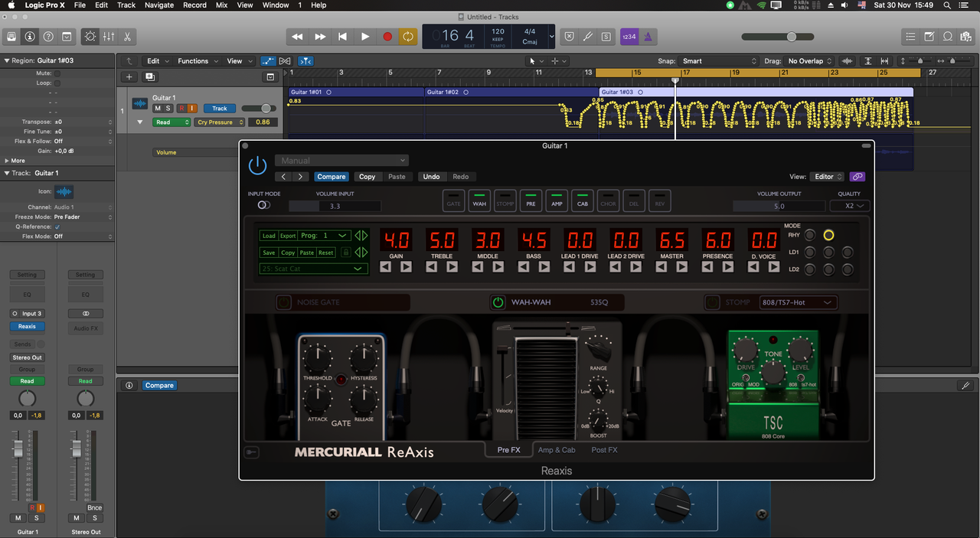This screenshot has height=538, width=980.
Task: Click the Catch Playhead icon
Action: pyautogui.click(x=305, y=61)
